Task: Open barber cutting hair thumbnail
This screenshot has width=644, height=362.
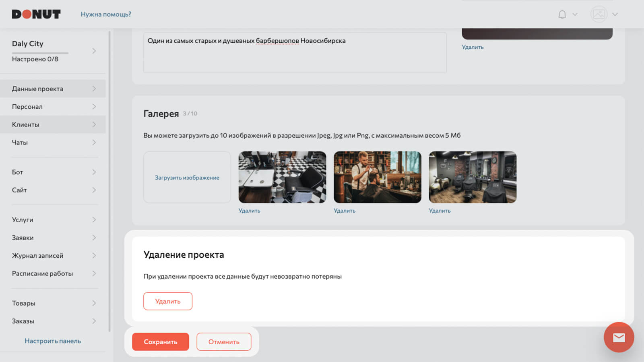Action: coord(378,177)
